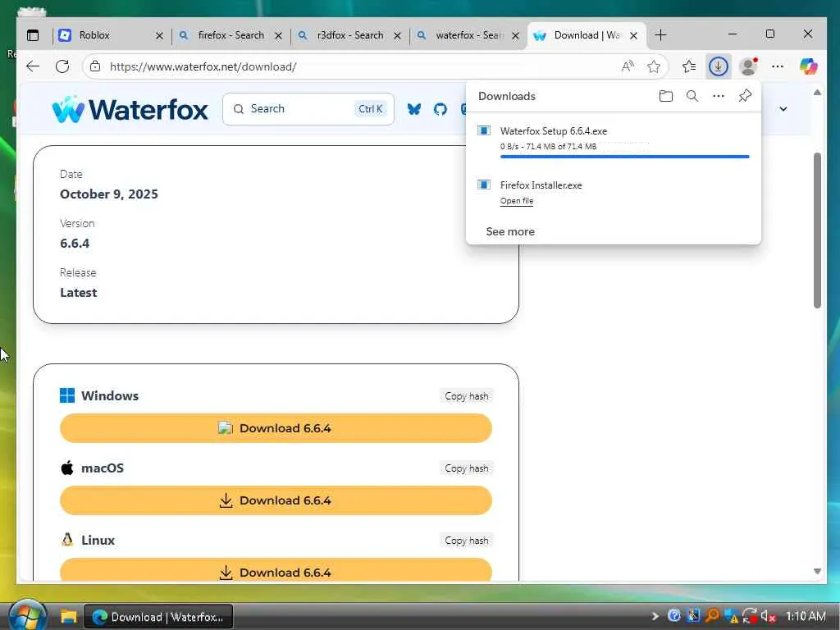Viewport: 840px width, 630px height.
Task: Open more options in Downloads panel
Action: (719, 96)
